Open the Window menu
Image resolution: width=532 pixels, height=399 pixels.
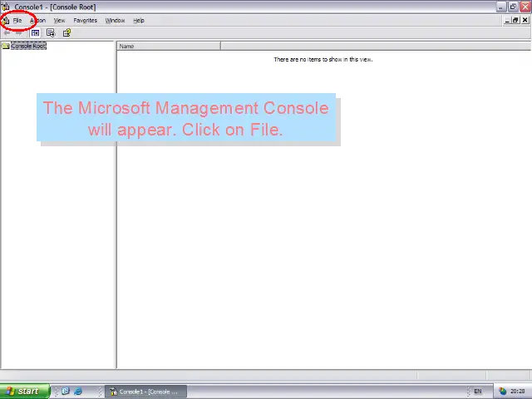pos(115,21)
